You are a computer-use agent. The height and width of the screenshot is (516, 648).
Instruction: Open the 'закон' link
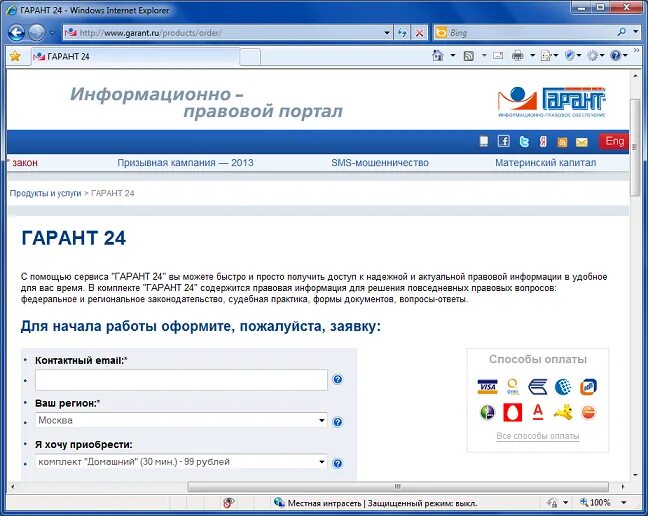(25, 163)
